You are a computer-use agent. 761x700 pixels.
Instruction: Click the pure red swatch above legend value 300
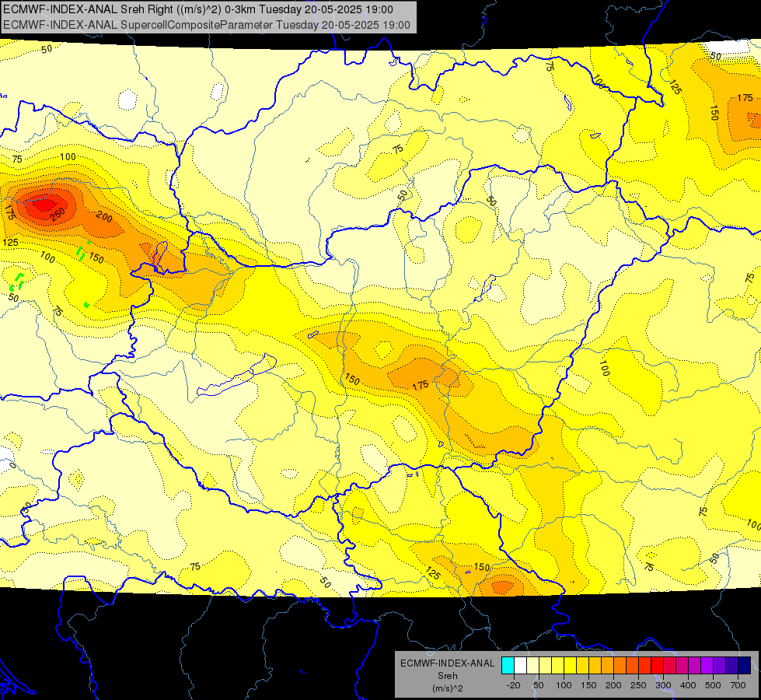click(657, 665)
